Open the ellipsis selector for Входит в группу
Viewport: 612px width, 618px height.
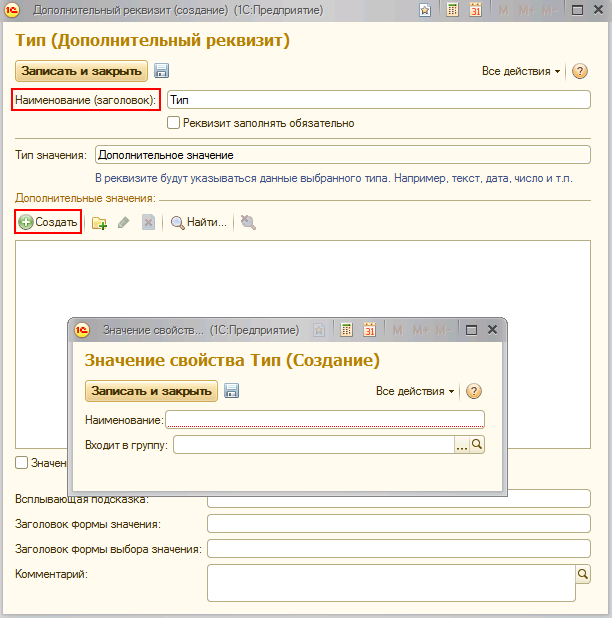tap(461, 445)
